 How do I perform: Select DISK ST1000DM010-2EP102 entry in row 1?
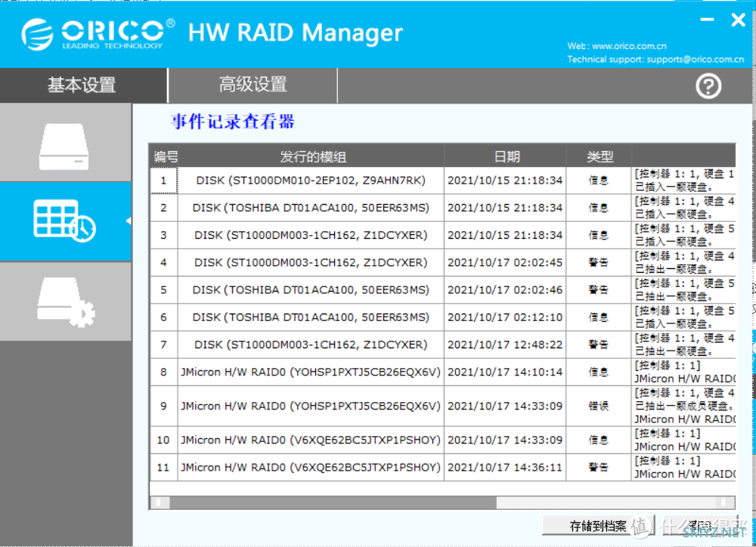coord(311,181)
